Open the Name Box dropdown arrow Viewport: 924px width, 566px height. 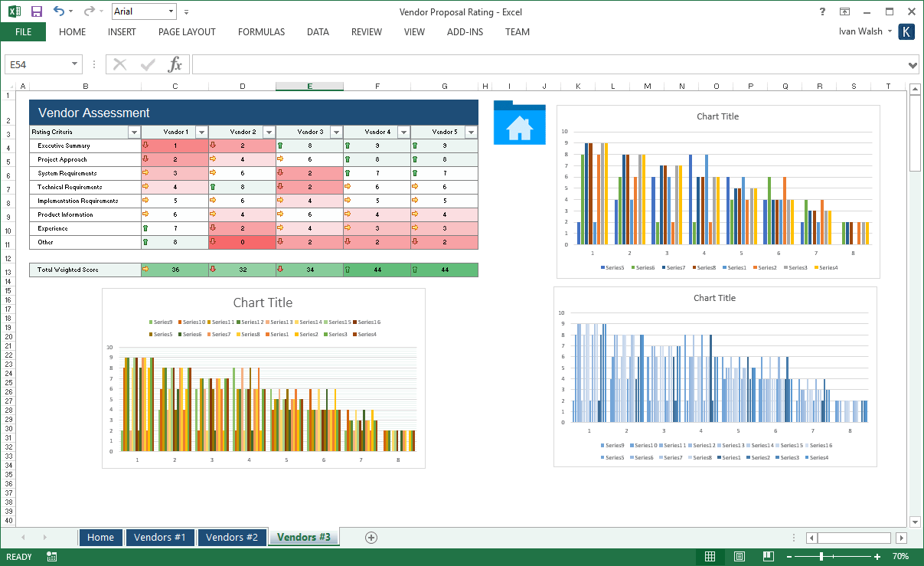click(75, 64)
